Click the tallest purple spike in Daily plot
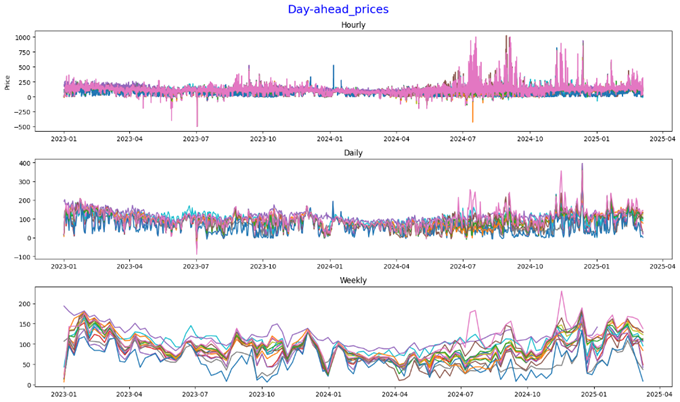This screenshot has height=402, width=680. click(x=582, y=164)
